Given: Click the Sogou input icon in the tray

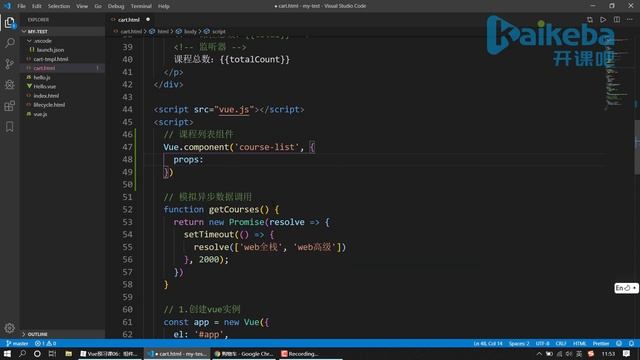Looking at the screenshot, I should [x=591, y=354].
